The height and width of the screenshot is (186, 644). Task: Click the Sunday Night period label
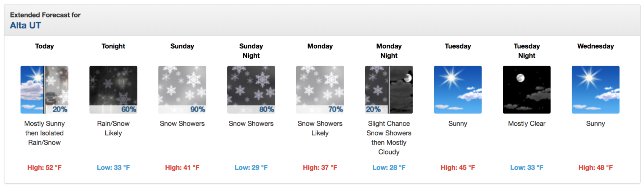click(251, 51)
